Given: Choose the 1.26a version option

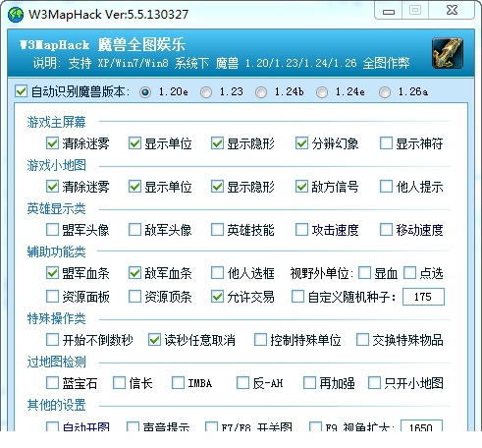Looking at the screenshot, I should [385, 92].
